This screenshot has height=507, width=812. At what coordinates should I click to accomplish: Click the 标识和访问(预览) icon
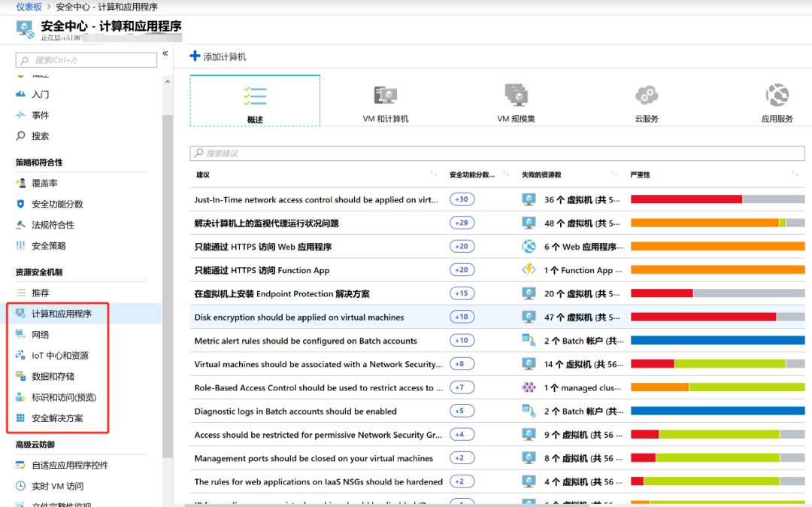coord(21,397)
